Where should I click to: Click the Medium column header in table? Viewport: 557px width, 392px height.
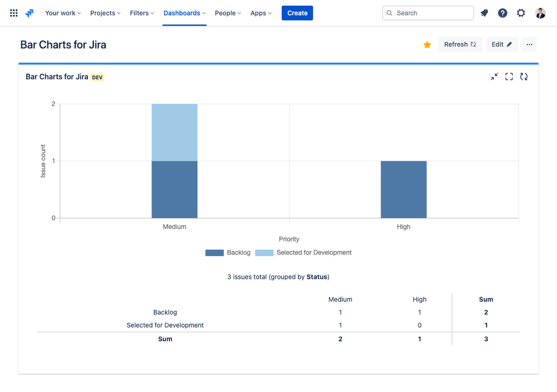(340, 299)
